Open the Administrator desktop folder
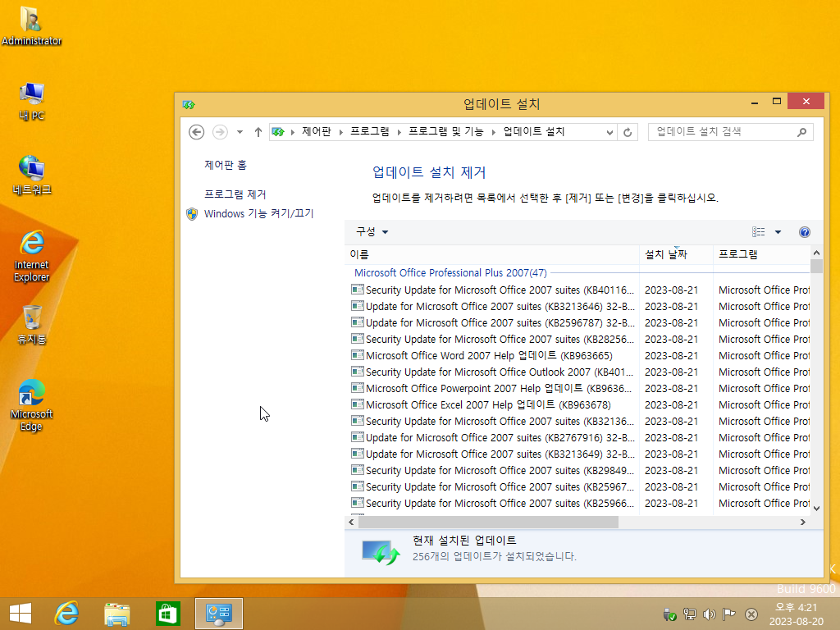This screenshot has width=840, height=630. click(x=32, y=25)
